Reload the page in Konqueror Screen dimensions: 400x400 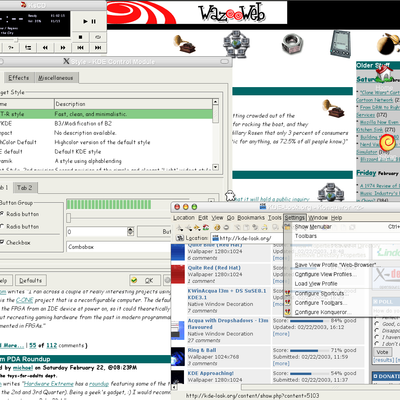click(x=217, y=228)
